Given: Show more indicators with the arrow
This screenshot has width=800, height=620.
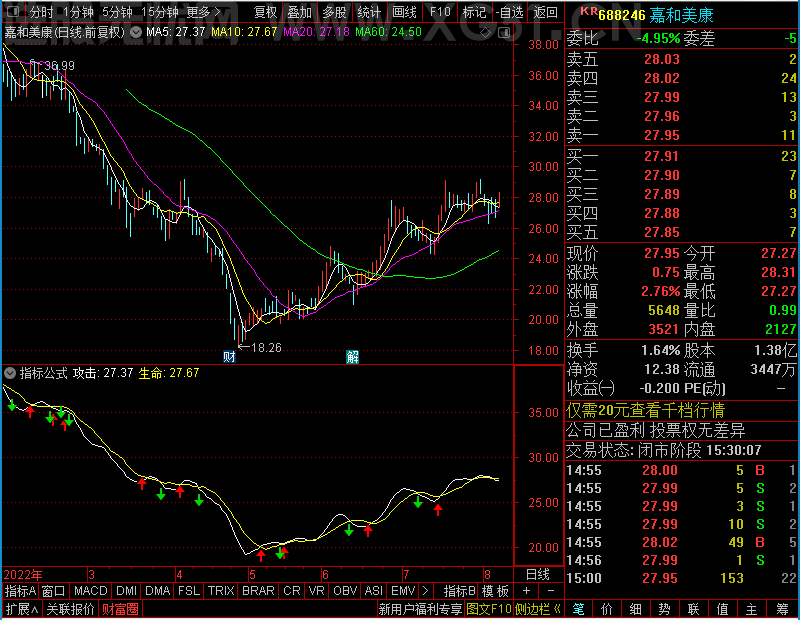Looking at the screenshot, I should (426, 591).
